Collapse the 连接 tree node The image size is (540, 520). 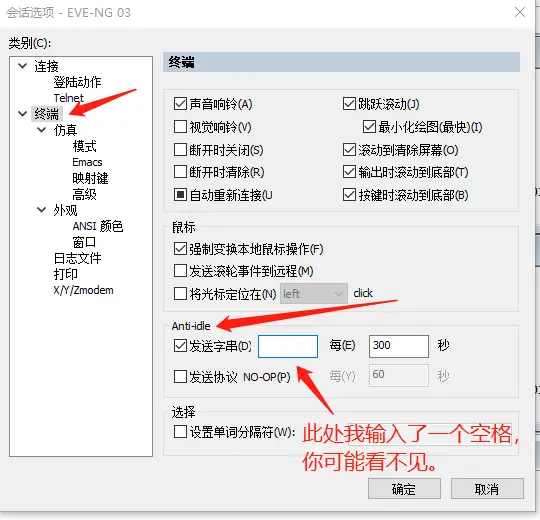(22, 65)
